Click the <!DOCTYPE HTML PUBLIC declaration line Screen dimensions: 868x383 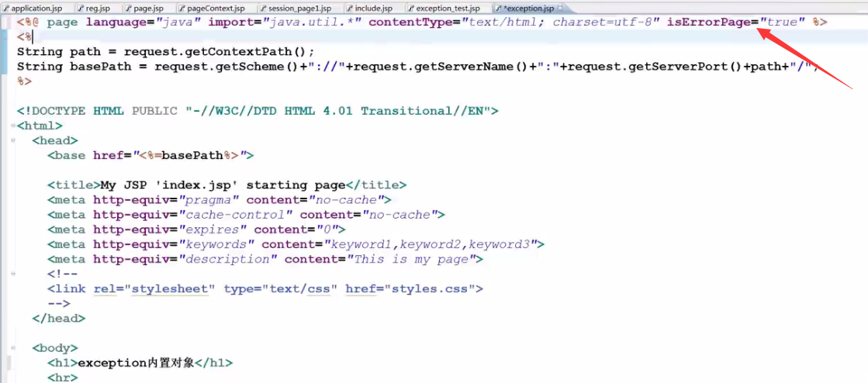[x=258, y=111]
